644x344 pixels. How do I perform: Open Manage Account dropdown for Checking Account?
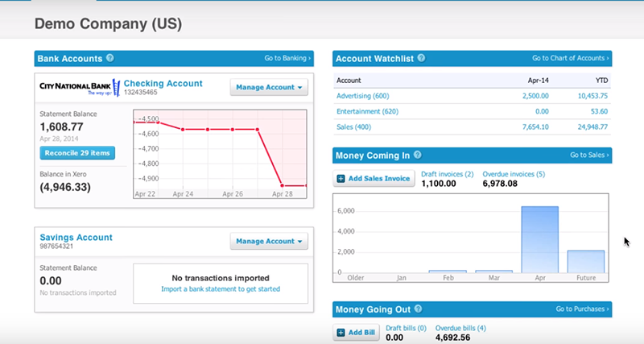269,87
